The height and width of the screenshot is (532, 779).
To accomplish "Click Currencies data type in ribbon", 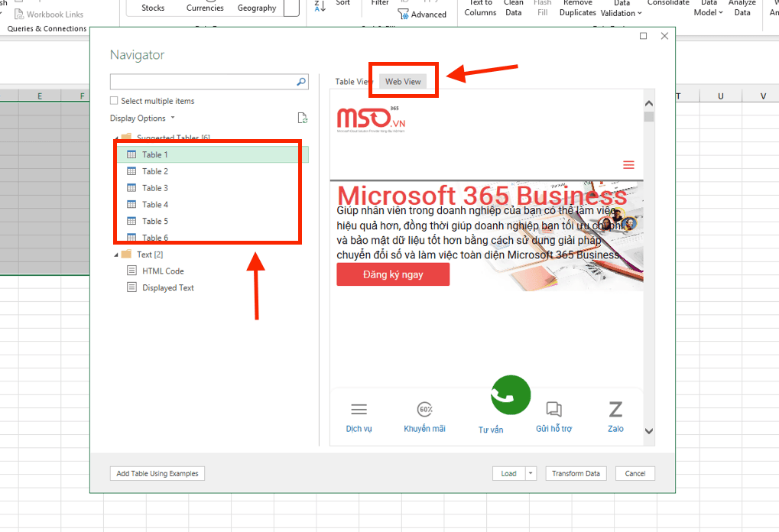I will point(205,8).
